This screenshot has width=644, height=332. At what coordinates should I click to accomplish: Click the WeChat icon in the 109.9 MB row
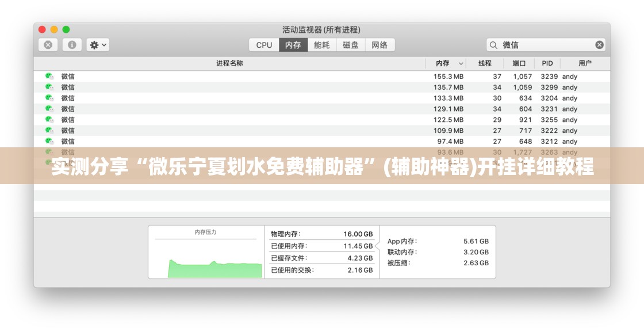[x=49, y=130]
